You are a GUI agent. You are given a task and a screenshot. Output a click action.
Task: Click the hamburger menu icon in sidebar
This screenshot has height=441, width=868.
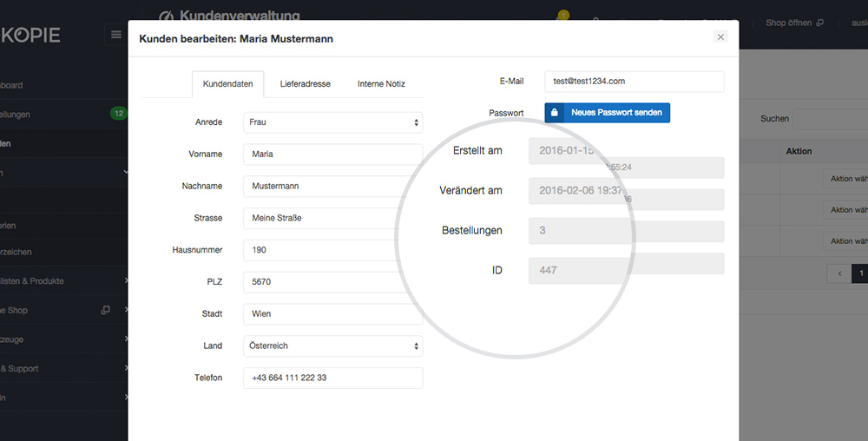(x=115, y=35)
